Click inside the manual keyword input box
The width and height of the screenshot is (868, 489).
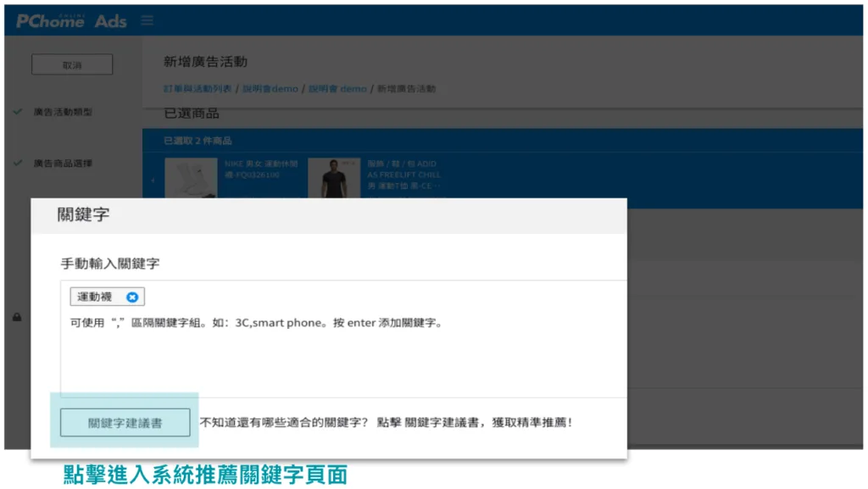[x=339, y=356]
